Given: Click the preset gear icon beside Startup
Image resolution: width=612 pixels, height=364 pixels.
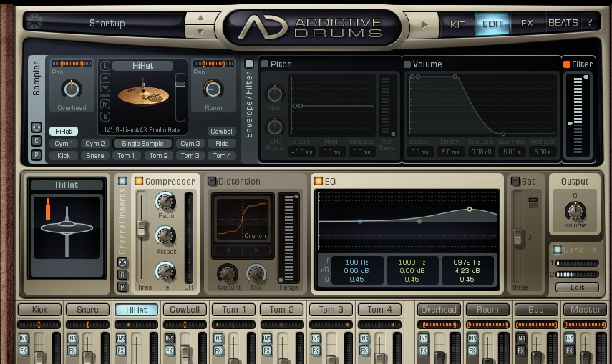Looking at the screenshot, I should (34, 21).
